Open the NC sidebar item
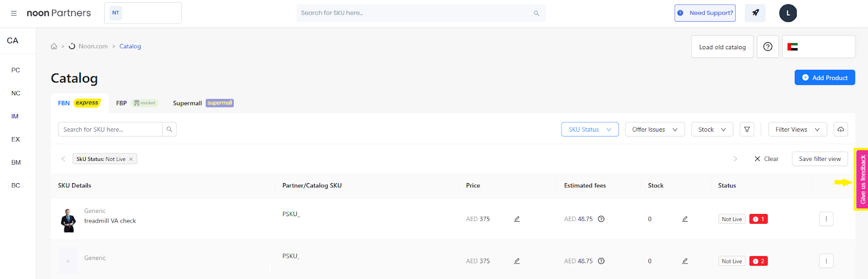Image resolution: width=868 pixels, height=279 pixels. click(x=16, y=93)
